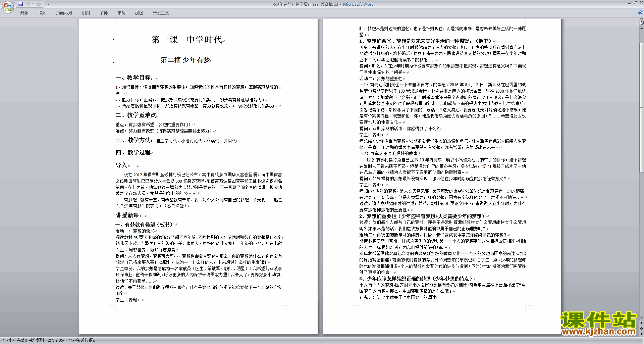
Task: Jump to next page with double-down arrow
Action: click(642, 334)
